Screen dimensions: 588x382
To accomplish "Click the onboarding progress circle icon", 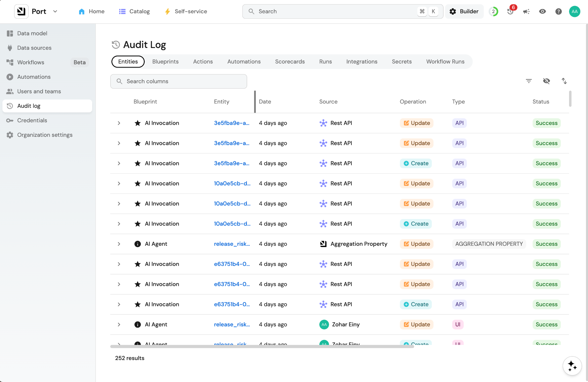I will (x=494, y=11).
